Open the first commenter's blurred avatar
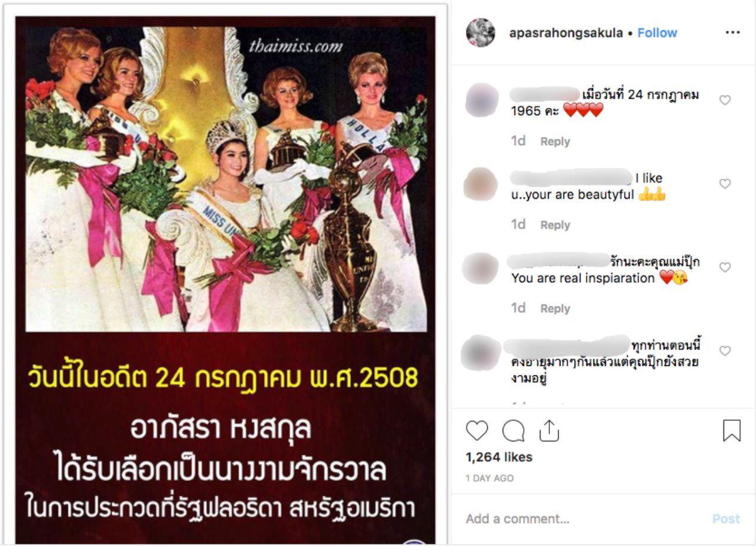This screenshot has height=546, width=756. click(482, 100)
